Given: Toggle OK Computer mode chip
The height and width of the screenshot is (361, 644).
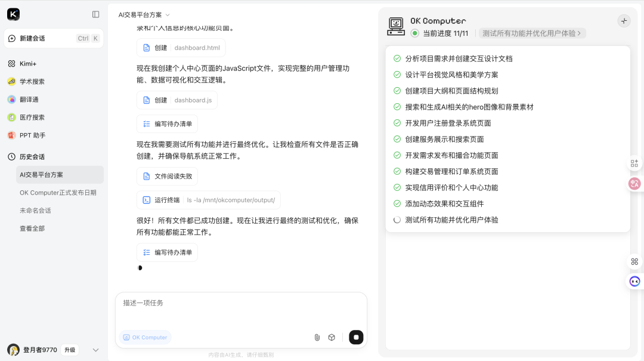Looking at the screenshot, I should click(145, 338).
